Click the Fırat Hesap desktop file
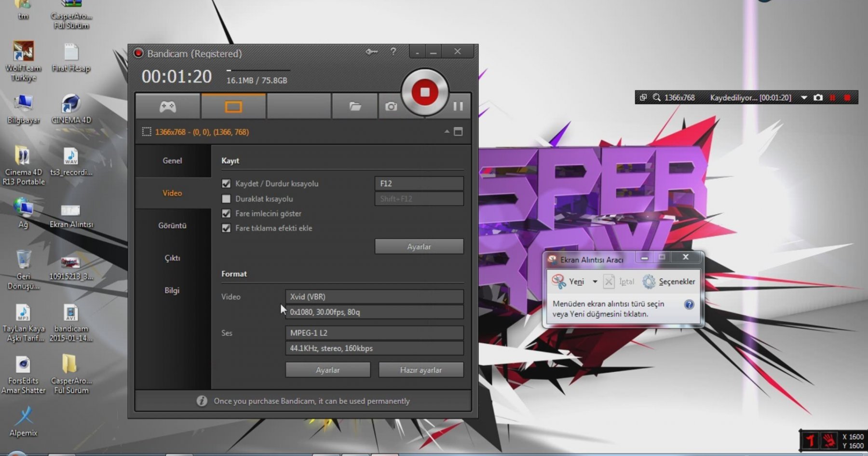Screen dimensions: 868x456 tap(71, 58)
